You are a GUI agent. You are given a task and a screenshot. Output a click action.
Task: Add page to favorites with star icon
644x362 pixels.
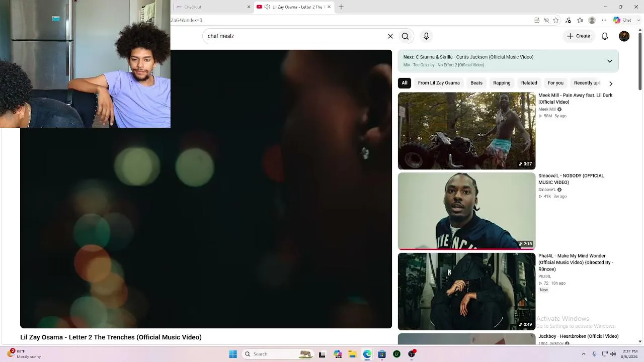pyautogui.click(x=556, y=20)
